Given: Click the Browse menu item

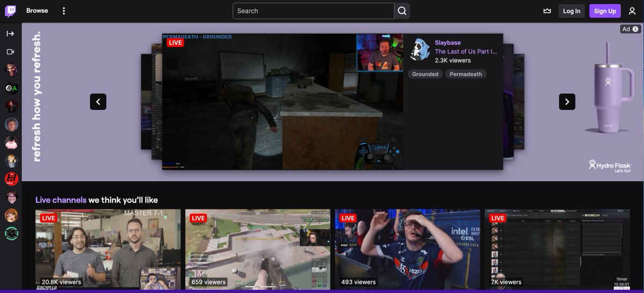Looking at the screenshot, I should click(x=37, y=11).
